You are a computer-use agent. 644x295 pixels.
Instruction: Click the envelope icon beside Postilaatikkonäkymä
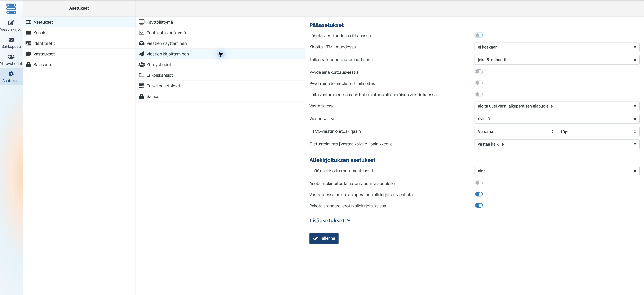141,33
